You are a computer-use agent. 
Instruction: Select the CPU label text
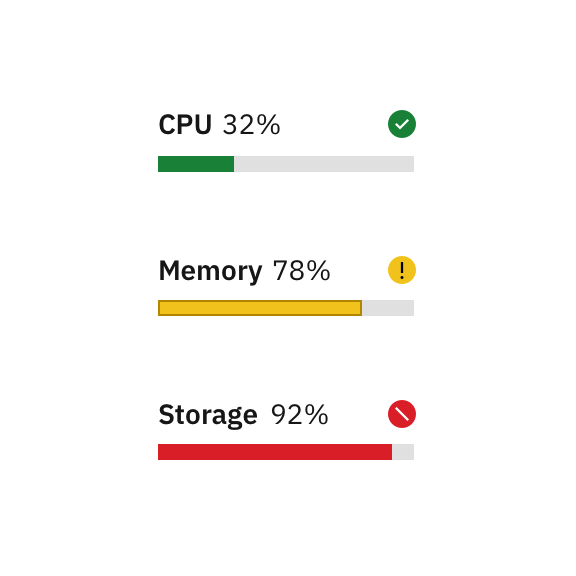185,125
